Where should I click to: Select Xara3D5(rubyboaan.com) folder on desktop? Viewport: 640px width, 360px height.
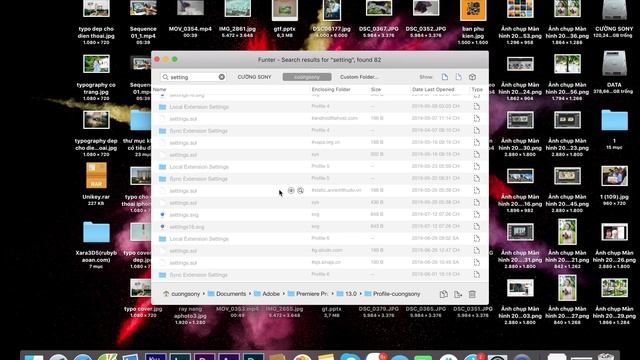point(96,232)
